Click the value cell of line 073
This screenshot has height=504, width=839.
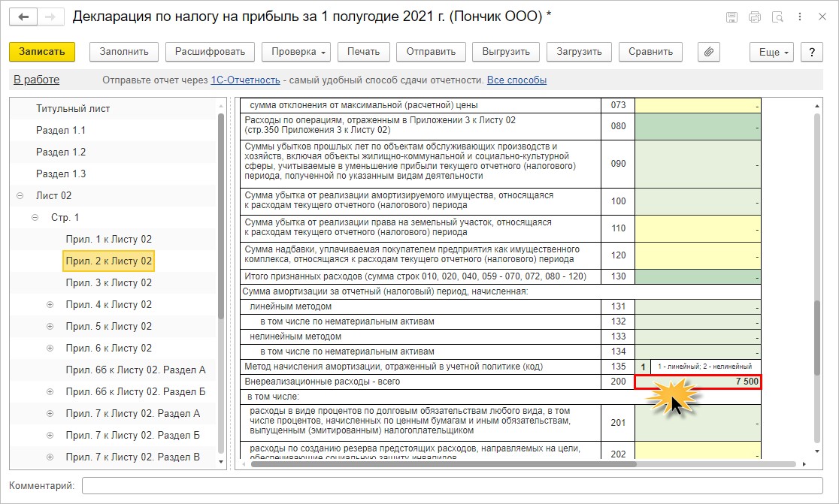tap(698, 105)
